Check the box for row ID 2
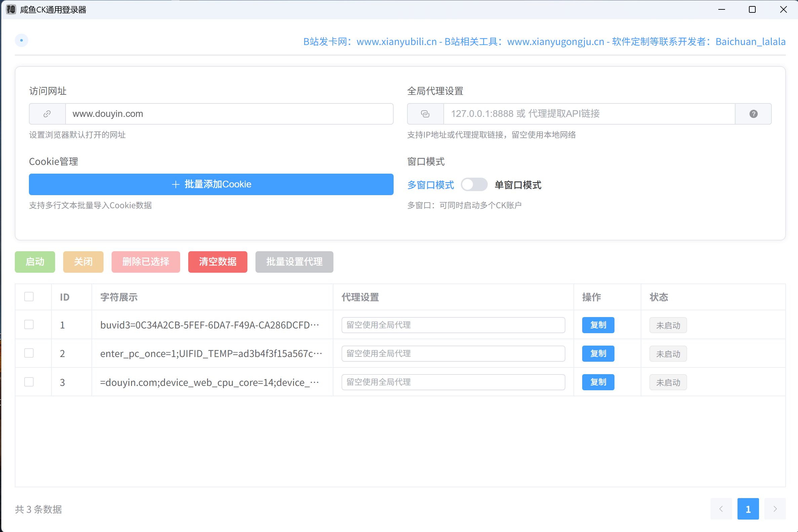The height and width of the screenshot is (532, 798). 29,353
